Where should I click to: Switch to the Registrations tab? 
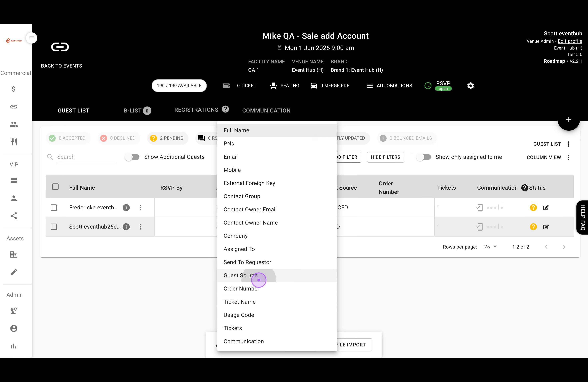pos(196,110)
